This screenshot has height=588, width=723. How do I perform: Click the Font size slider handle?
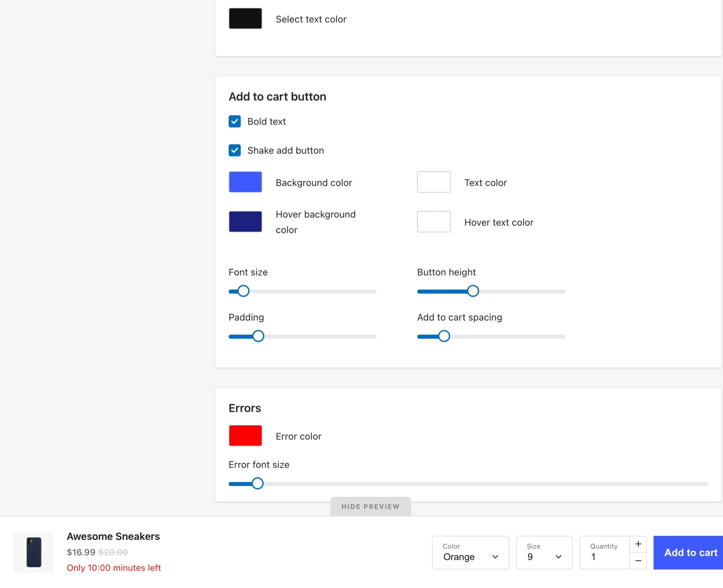243,291
